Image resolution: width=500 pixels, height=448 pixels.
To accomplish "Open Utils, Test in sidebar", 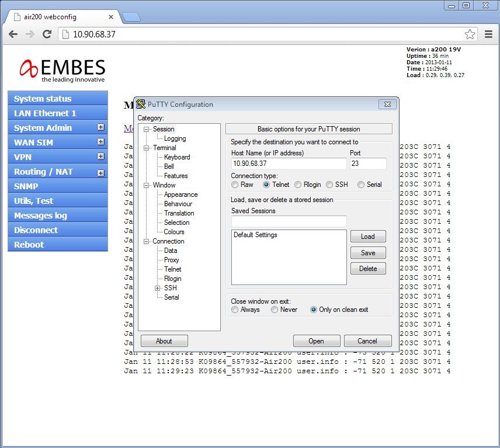I will (x=58, y=201).
